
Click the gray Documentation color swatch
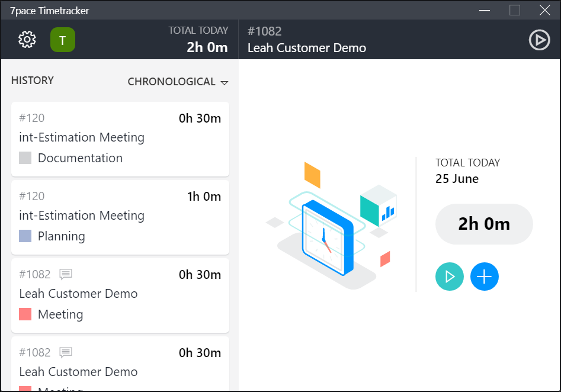click(x=25, y=158)
